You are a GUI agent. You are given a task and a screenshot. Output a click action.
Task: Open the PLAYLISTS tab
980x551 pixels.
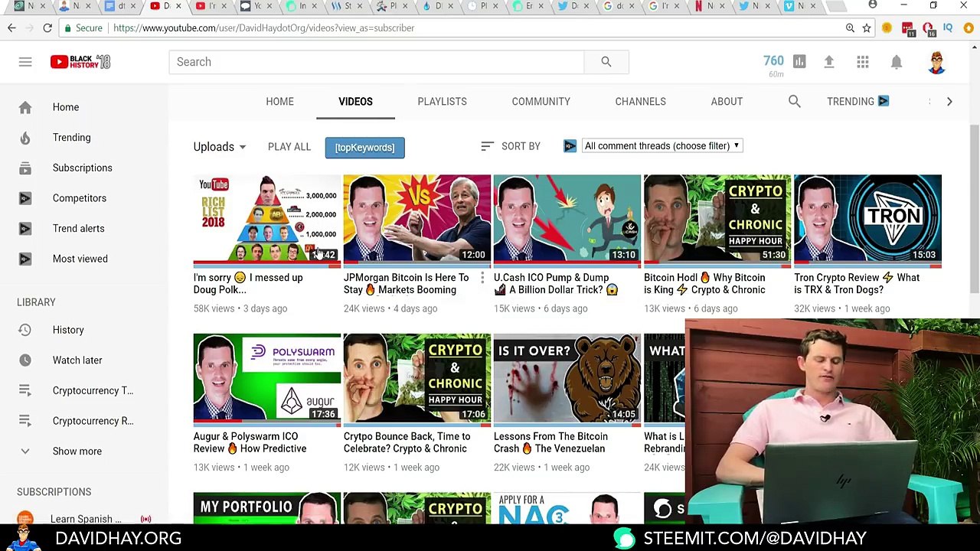(x=443, y=102)
